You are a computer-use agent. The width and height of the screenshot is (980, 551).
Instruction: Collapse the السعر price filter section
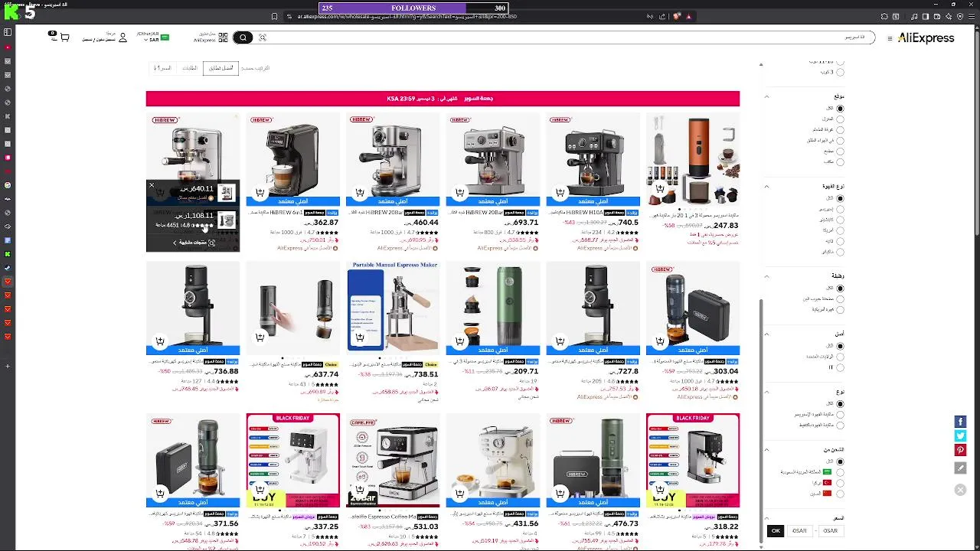coord(767,518)
